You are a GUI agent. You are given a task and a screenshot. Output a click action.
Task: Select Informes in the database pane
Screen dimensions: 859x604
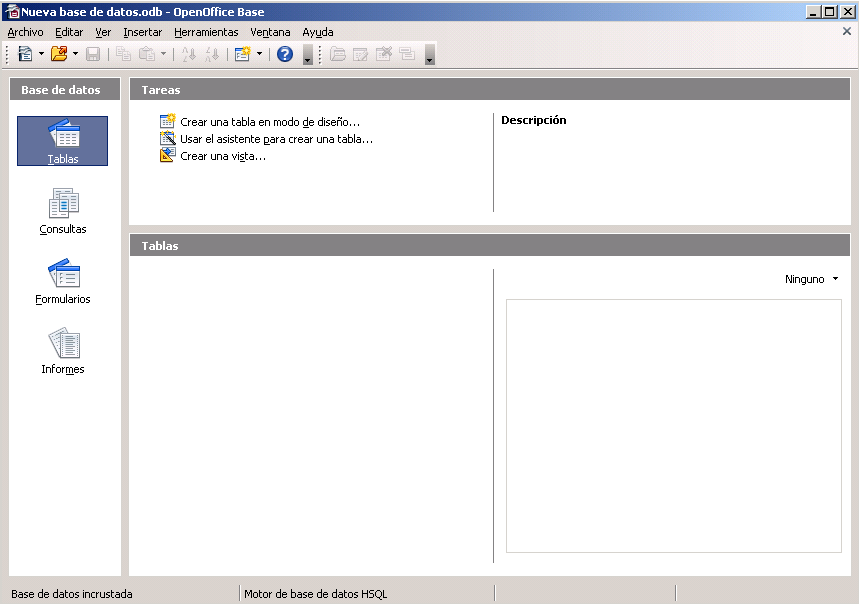(62, 352)
